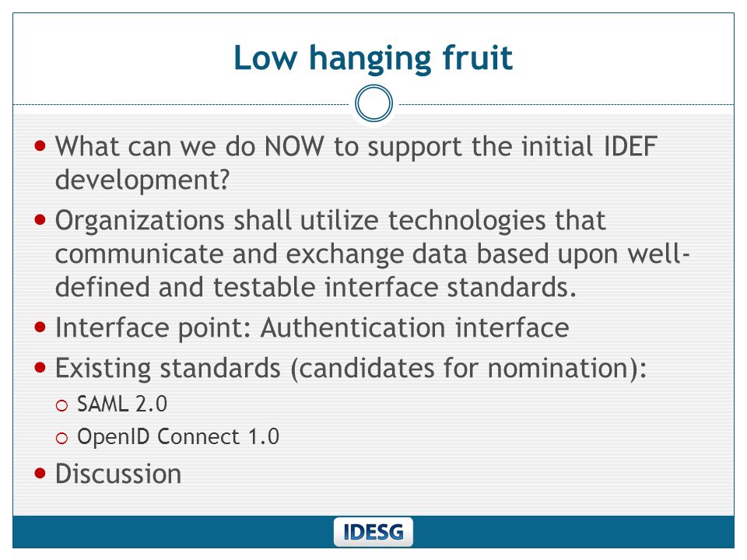Screen dimensions: 747x560
Task: Click the word NOW in first bullet
Action: [x=294, y=145]
